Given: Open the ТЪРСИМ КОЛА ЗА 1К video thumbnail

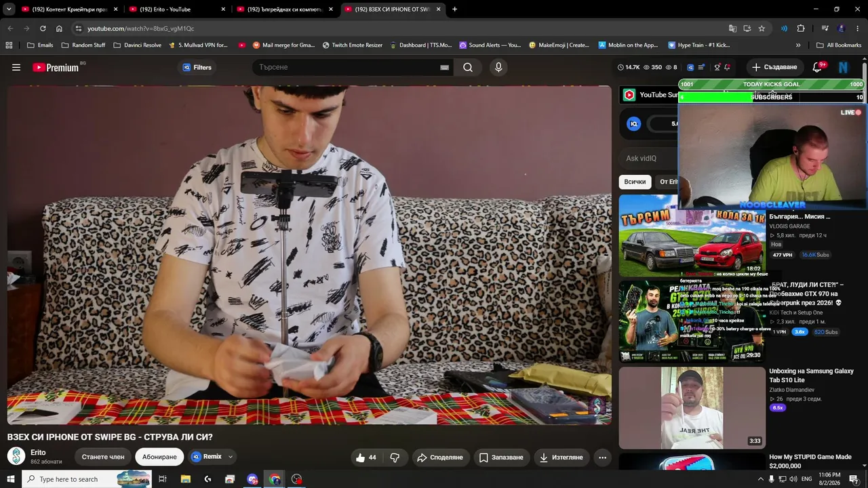Looking at the screenshot, I should [x=692, y=236].
